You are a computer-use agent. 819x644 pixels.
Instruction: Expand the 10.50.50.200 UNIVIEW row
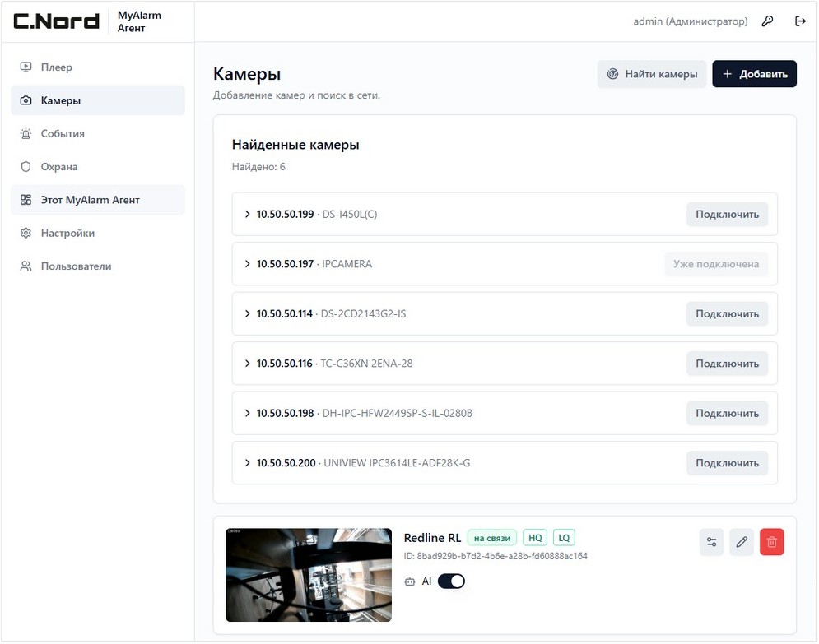(x=248, y=463)
